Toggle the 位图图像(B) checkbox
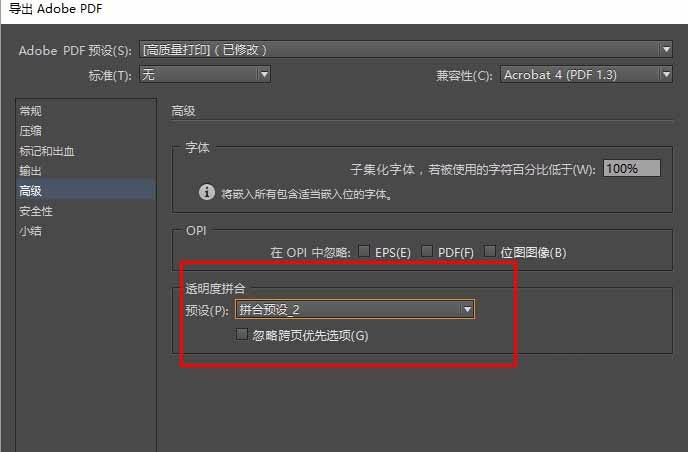688x452 pixels. pos(489,251)
